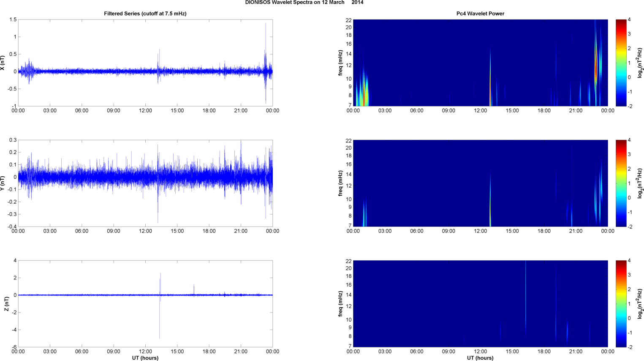Screen dimensions: 644x361
Task: Click the red power peak near 23:00 in top spectrogram
Action: pos(596,68)
